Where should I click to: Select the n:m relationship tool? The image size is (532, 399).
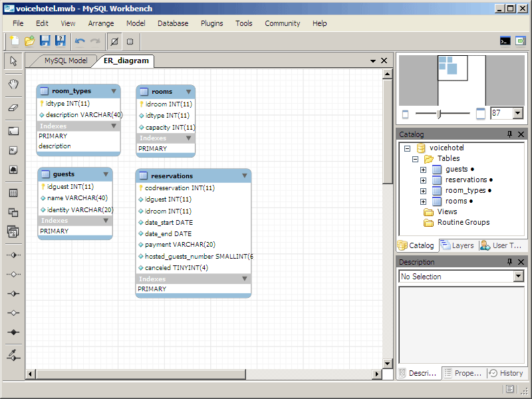pyautogui.click(x=13, y=332)
